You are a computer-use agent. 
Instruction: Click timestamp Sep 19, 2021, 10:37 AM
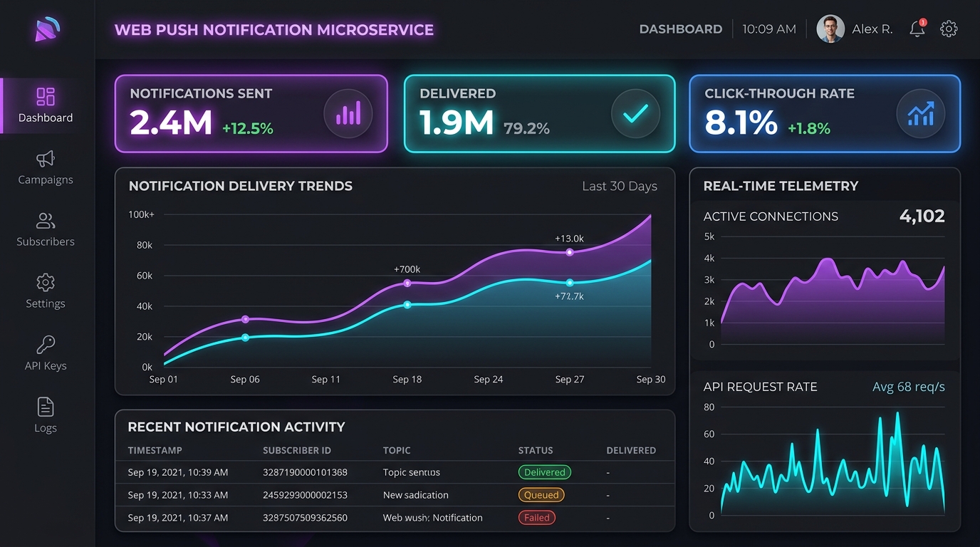pos(178,518)
